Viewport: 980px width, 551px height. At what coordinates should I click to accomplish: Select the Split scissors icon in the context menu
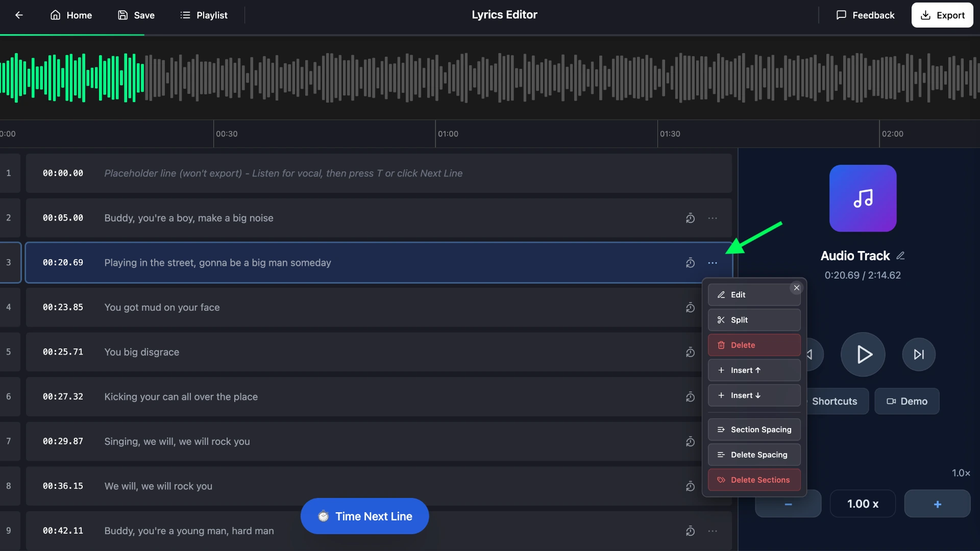tap(721, 320)
